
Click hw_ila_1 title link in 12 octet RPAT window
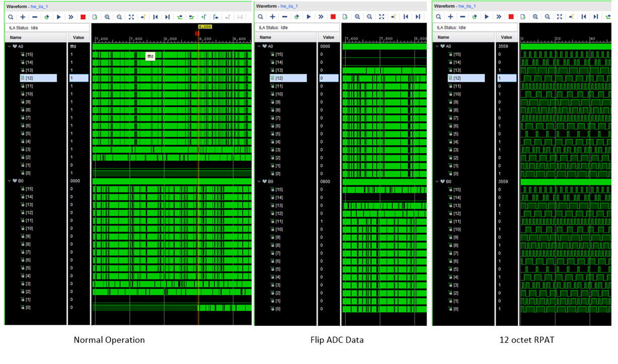click(x=466, y=6)
